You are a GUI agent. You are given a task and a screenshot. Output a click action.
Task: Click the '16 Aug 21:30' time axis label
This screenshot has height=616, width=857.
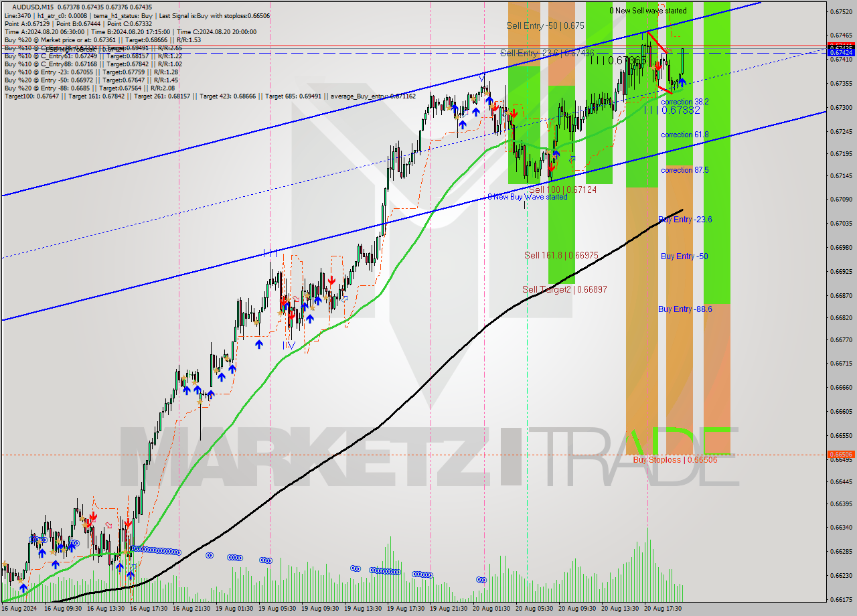193,609
